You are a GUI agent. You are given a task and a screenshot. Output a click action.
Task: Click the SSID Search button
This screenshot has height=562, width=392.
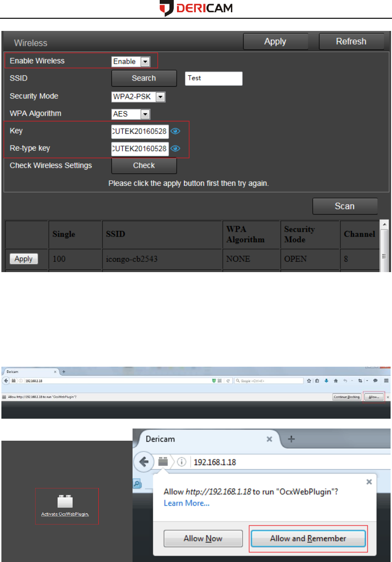(144, 78)
